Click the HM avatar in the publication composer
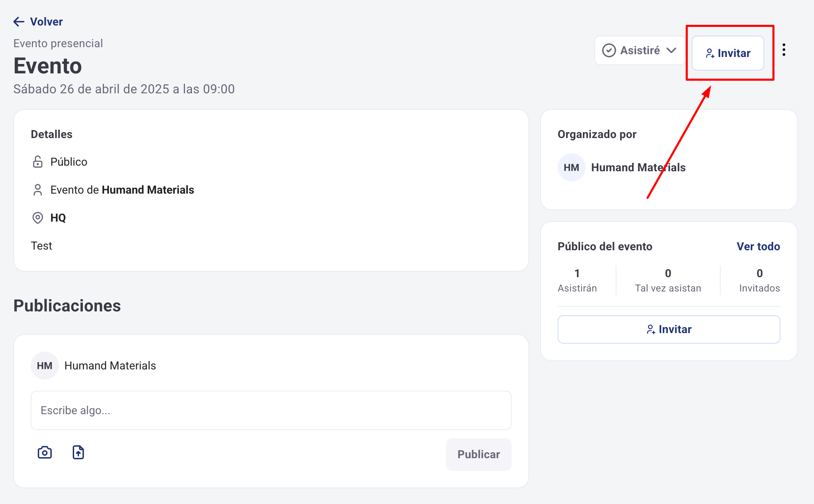Image resolution: width=814 pixels, height=504 pixels. point(44,366)
